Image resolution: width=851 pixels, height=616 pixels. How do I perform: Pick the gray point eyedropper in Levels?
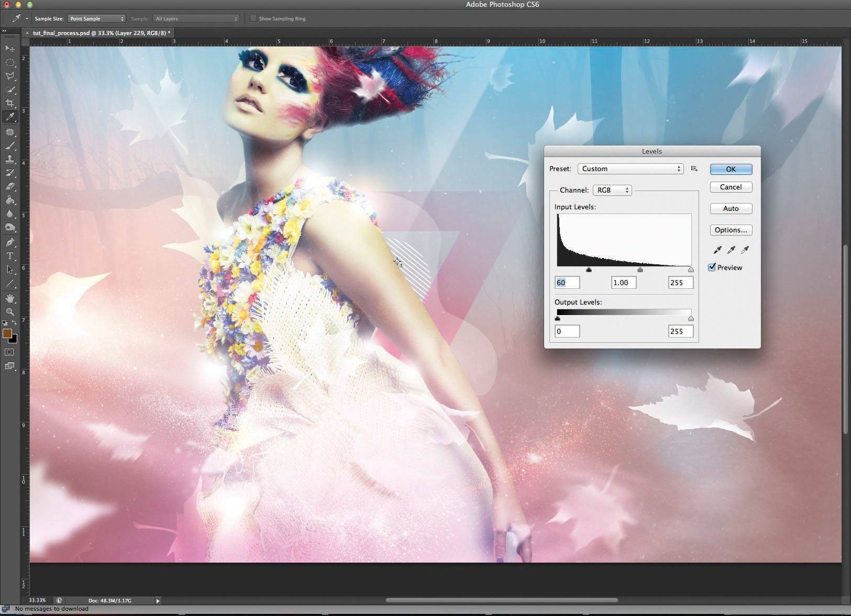(x=731, y=250)
